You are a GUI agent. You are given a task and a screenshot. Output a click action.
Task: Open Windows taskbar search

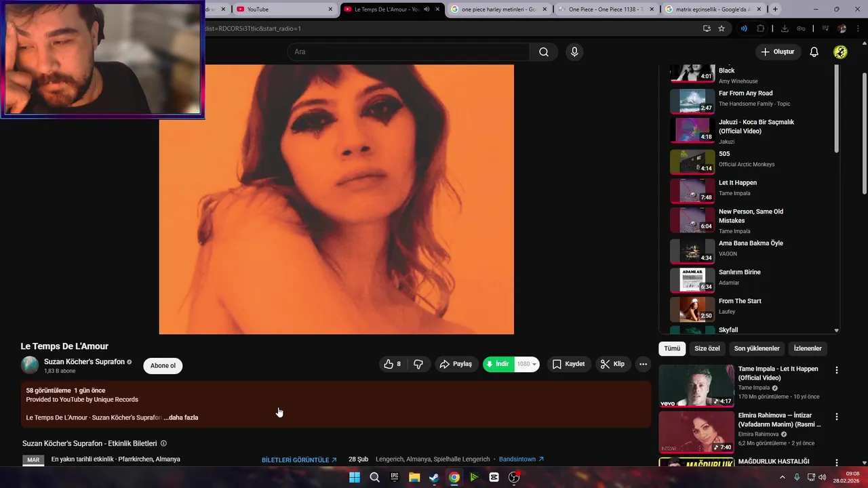(374, 477)
